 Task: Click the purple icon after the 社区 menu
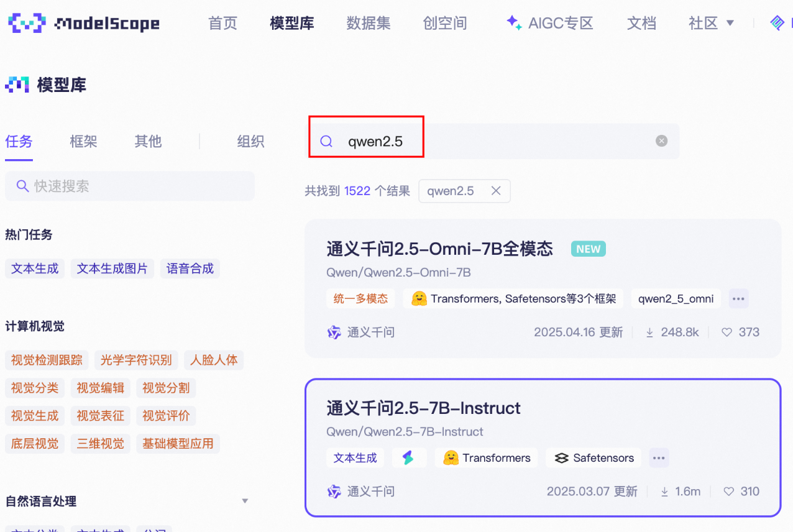click(x=777, y=23)
